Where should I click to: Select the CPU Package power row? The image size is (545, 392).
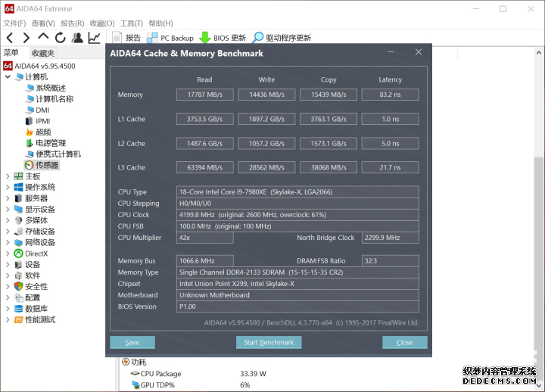(200, 374)
